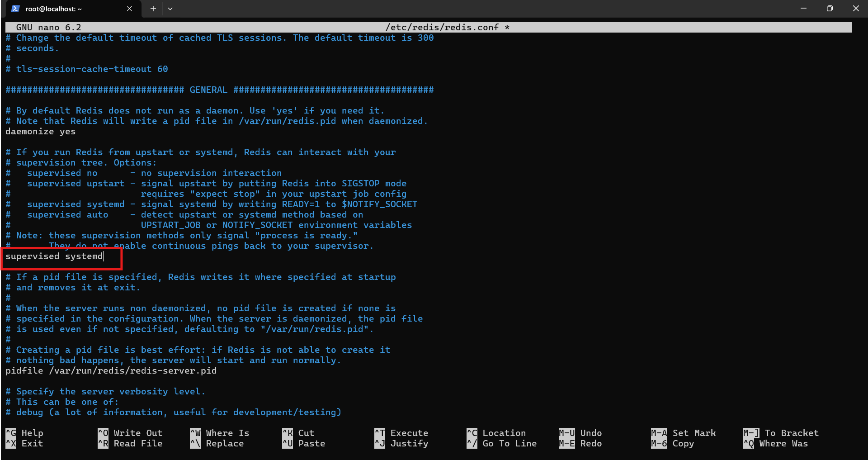
Task: Open the tab options chevron dropdown
Action: click(170, 9)
